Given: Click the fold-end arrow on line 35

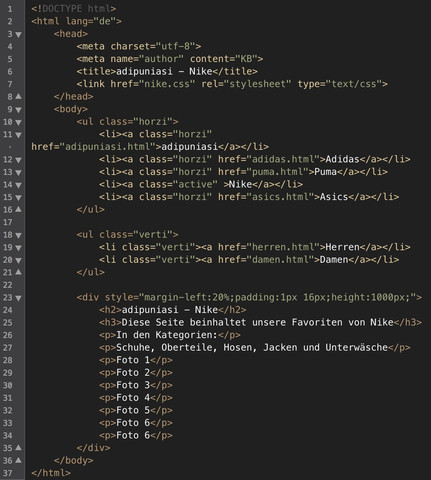Looking at the screenshot, I should click(18, 448).
